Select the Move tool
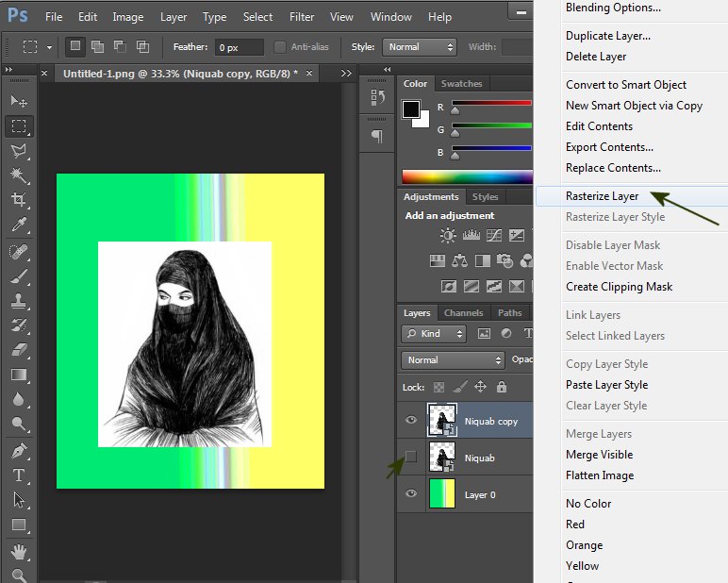 [x=19, y=101]
